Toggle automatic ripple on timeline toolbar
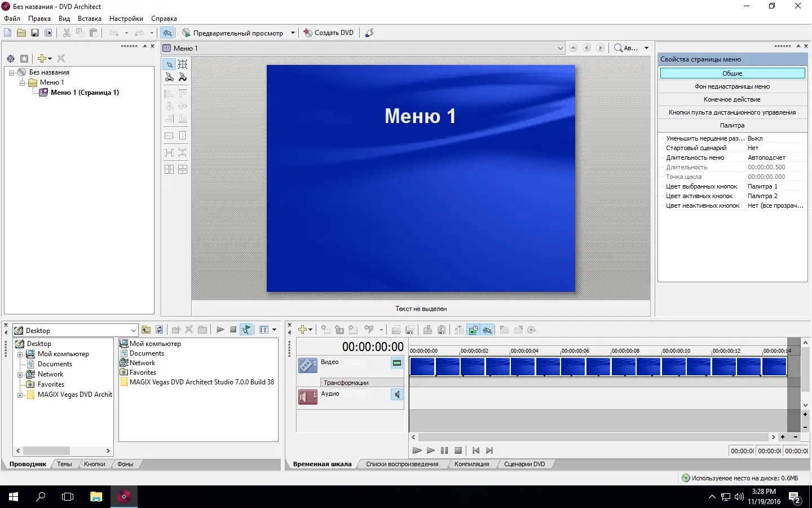Screen dimensions: 812x508 pyautogui.click(x=473, y=330)
